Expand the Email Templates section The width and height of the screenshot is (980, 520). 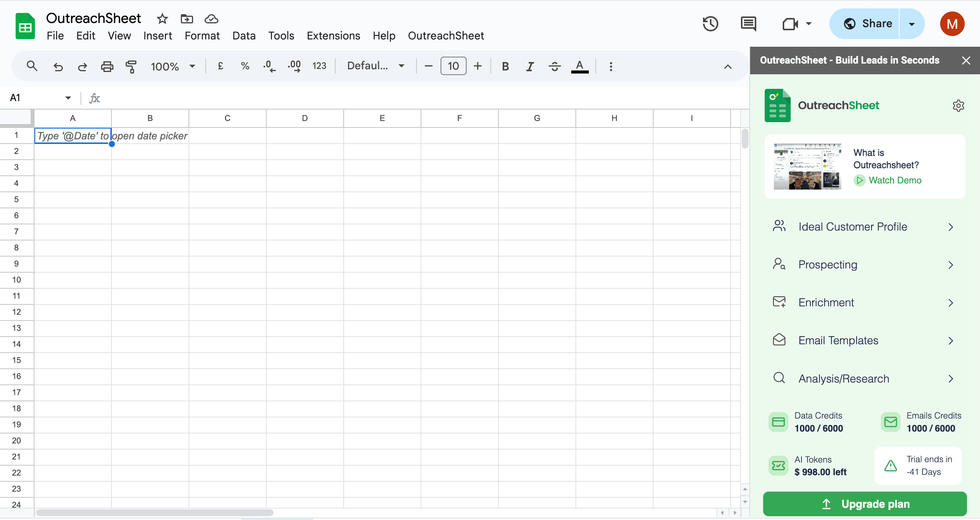pyautogui.click(x=864, y=340)
